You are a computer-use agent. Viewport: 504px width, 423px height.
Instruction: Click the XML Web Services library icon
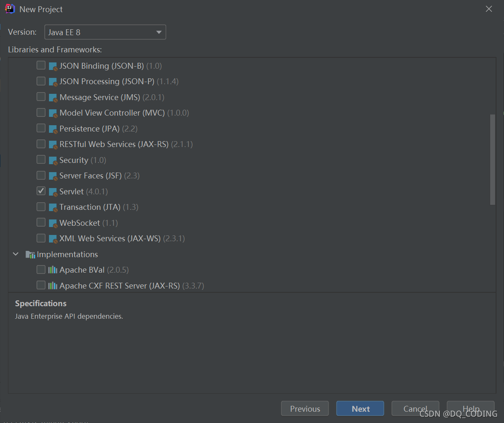(x=53, y=239)
